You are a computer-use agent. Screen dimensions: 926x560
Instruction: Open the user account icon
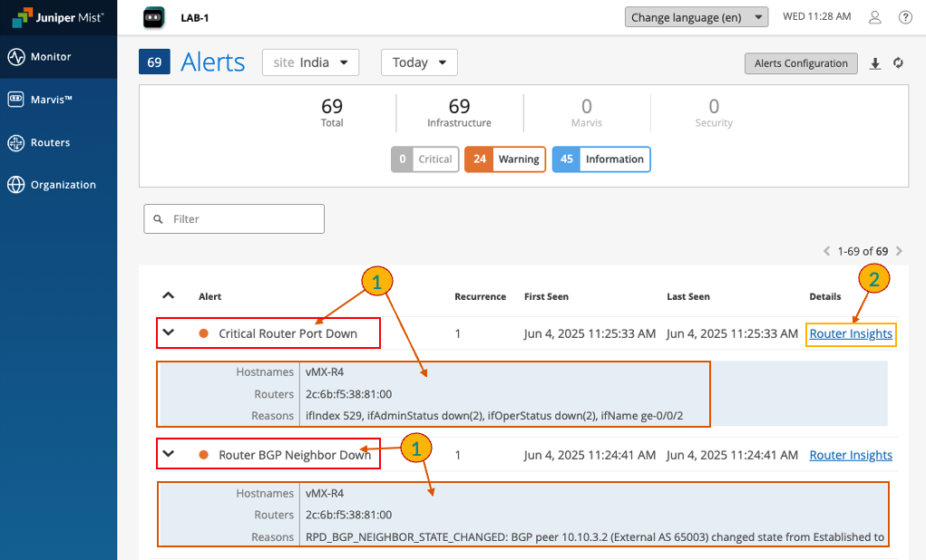(875, 17)
